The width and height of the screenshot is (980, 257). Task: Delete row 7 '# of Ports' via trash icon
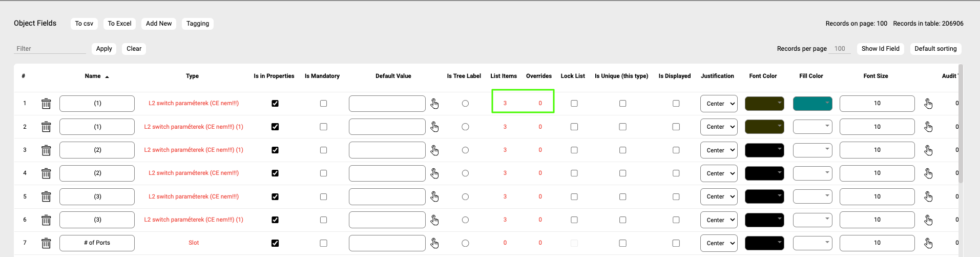46,243
